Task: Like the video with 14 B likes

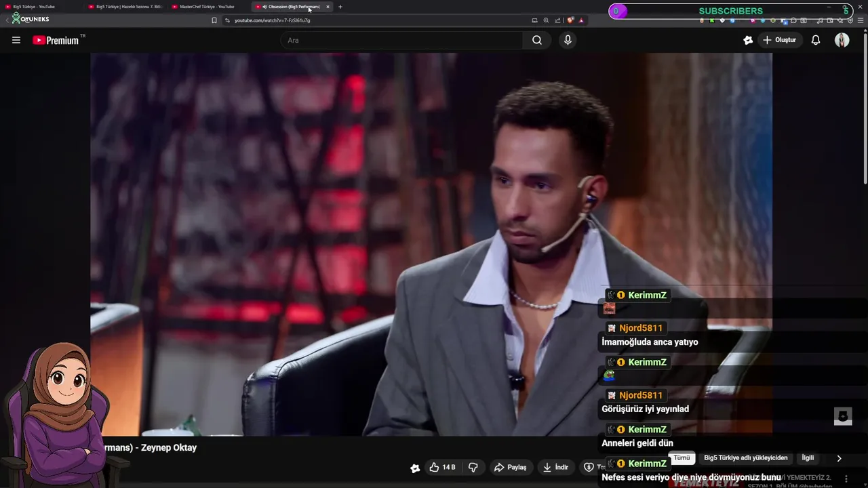Action: 442,467
